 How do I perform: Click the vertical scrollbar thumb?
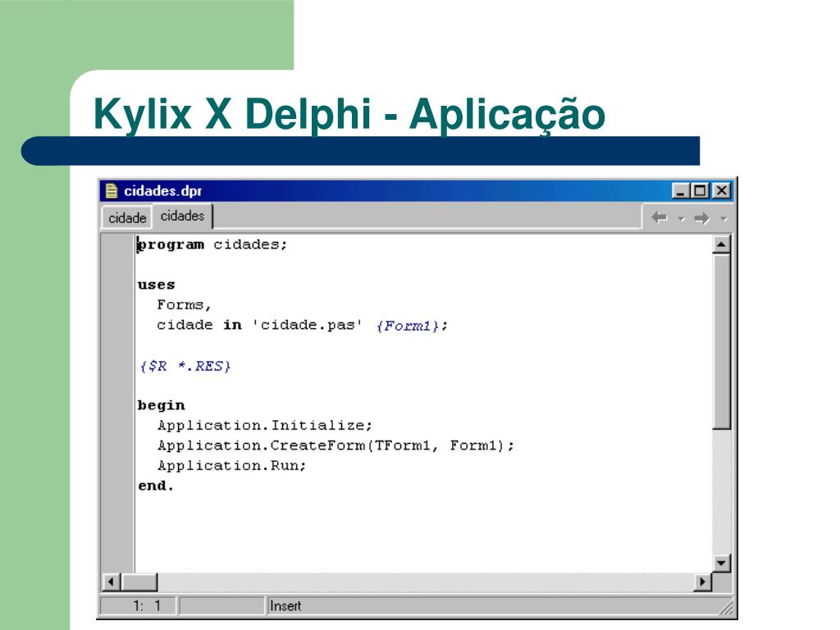click(x=722, y=342)
